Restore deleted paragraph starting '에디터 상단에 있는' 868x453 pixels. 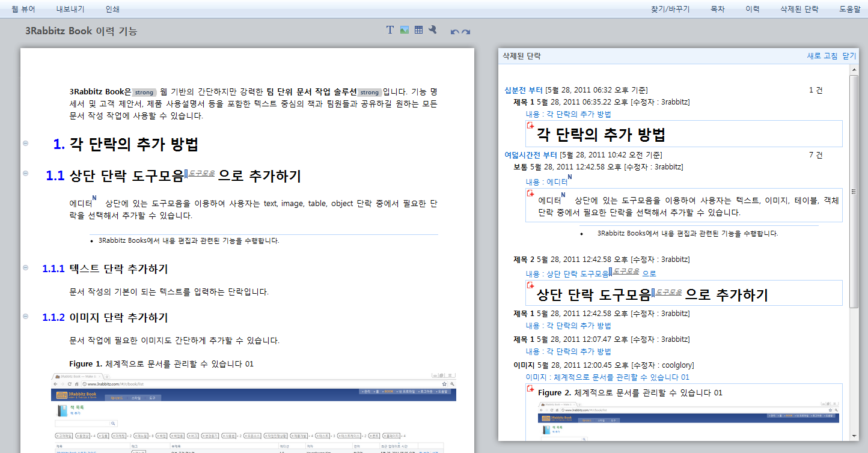[531, 193]
